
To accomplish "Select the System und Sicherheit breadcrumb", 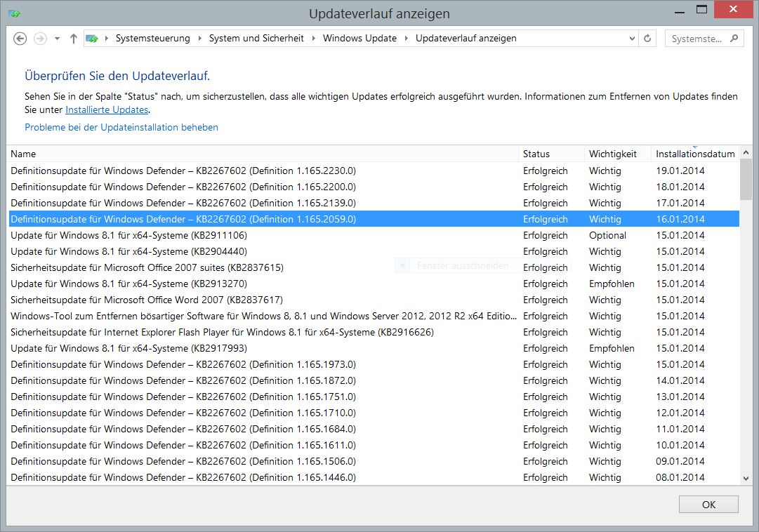I will tap(256, 38).
